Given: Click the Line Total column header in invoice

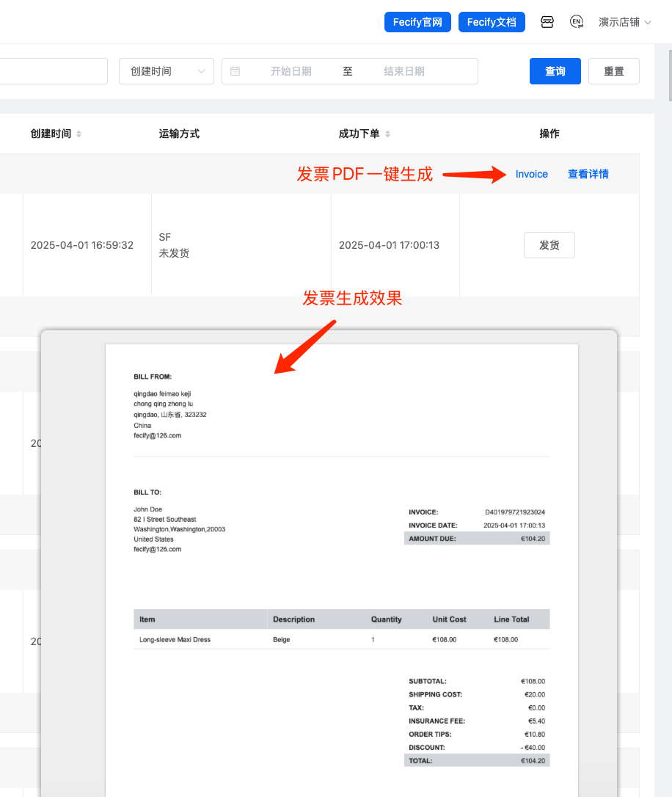Looking at the screenshot, I should tap(511, 619).
